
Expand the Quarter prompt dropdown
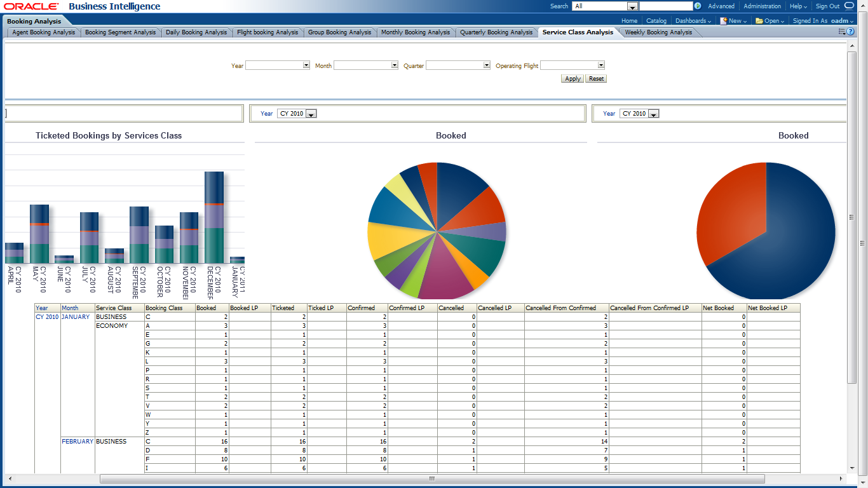point(487,65)
